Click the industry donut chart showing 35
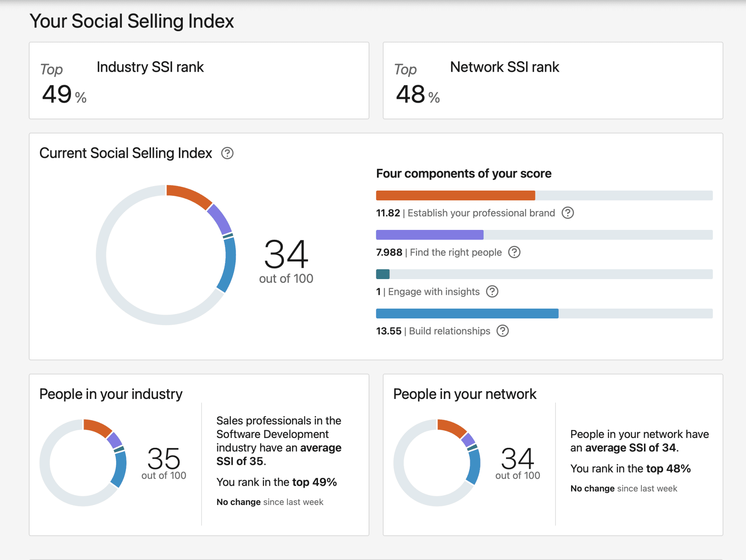 (x=83, y=462)
